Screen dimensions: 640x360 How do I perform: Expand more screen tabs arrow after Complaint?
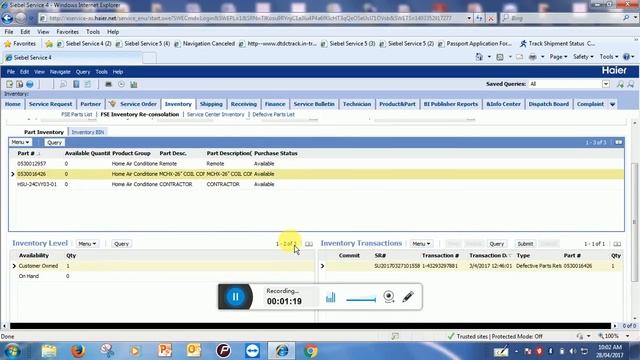613,104
